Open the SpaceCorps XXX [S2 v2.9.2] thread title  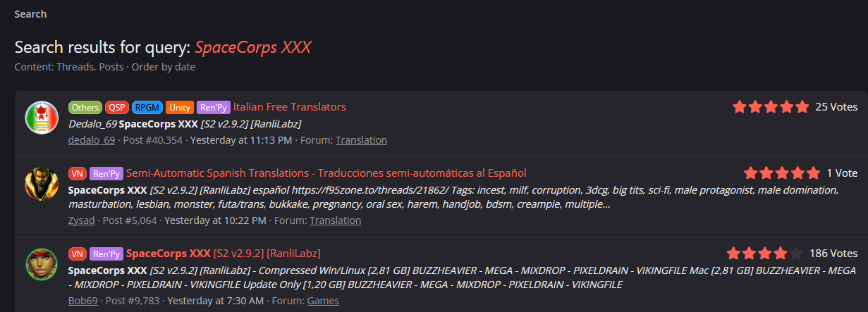coord(224,254)
